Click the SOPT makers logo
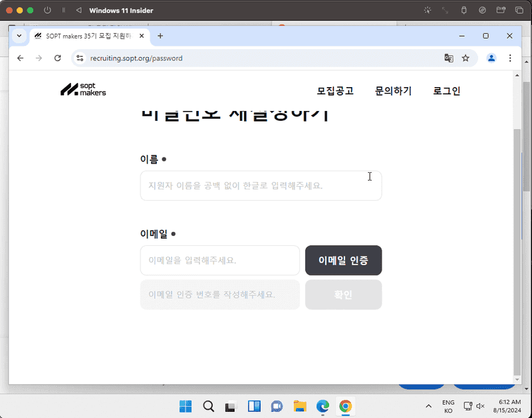Image resolution: width=532 pixels, height=418 pixels. (x=83, y=89)
